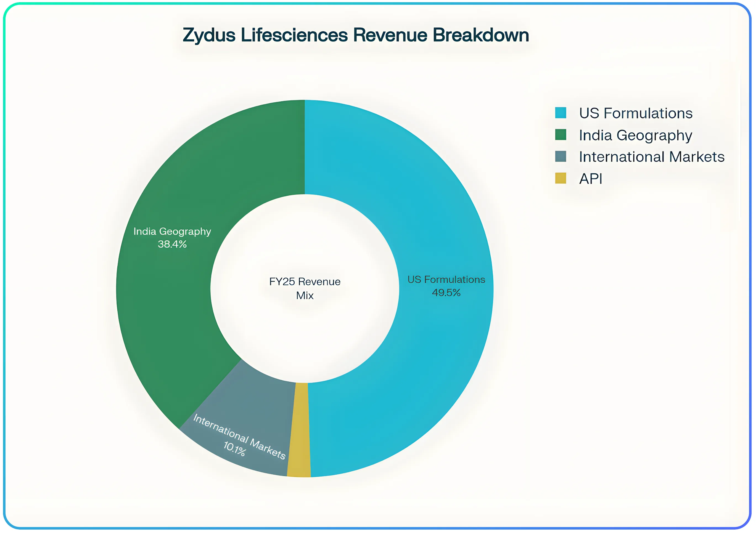
Task: Select the US Formulations legend label
Action: pyautogui.click(x=636, y=113)
